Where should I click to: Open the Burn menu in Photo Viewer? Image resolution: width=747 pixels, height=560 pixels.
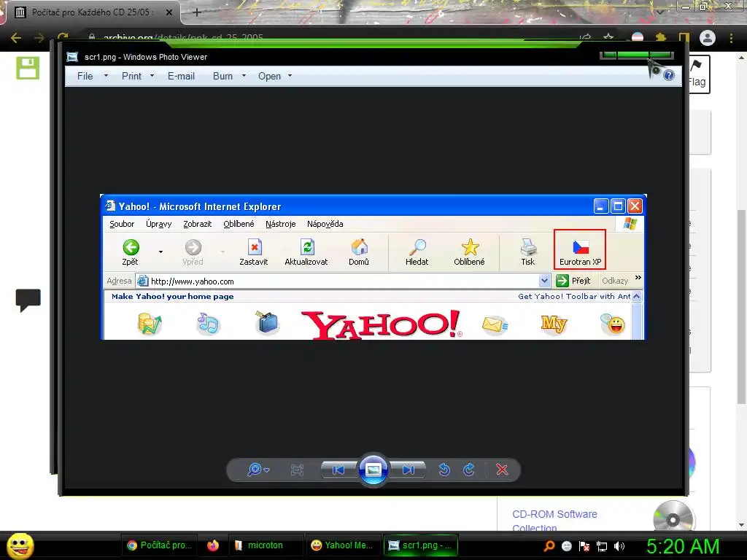[222, 76]
